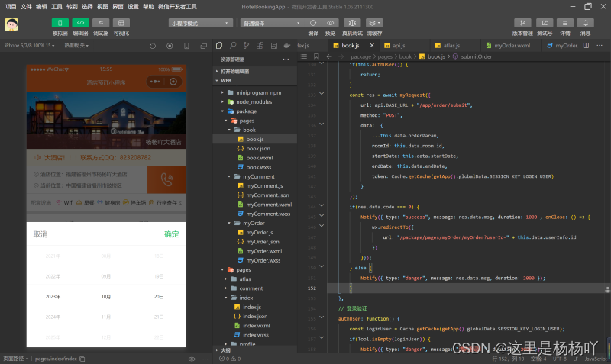Open index.wxml in file tree
Image resolution: width=611 pixels, height=364 pixels.
[255, 326]
